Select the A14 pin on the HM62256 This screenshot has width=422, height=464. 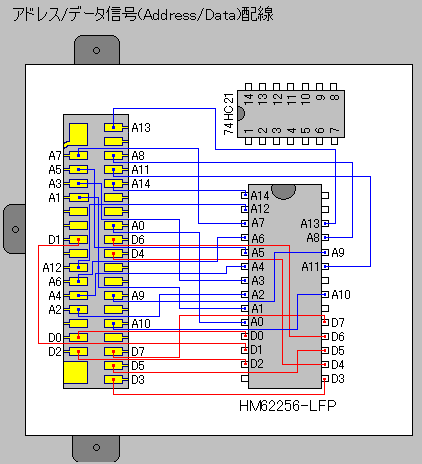coord(245,195)
